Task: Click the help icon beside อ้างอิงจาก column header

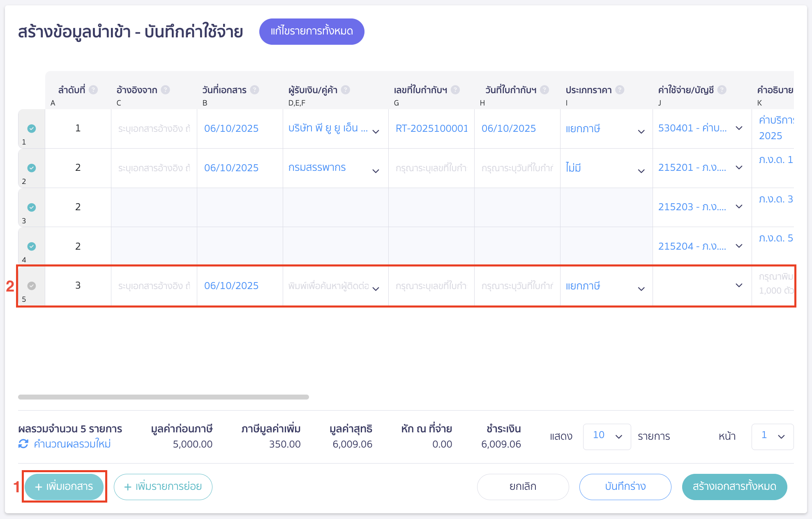Action: 165,90
